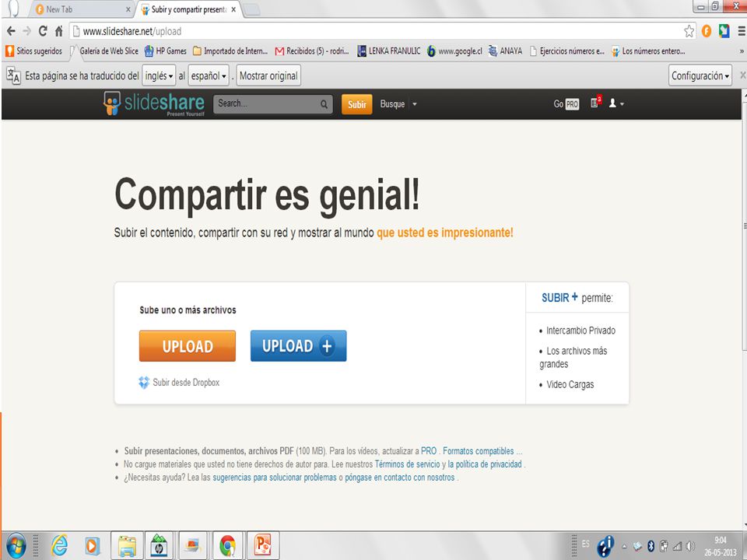This screenshot has height=560, width=747.
Task: Click the blue UPLOAD + button
Action: pos(298,346)
